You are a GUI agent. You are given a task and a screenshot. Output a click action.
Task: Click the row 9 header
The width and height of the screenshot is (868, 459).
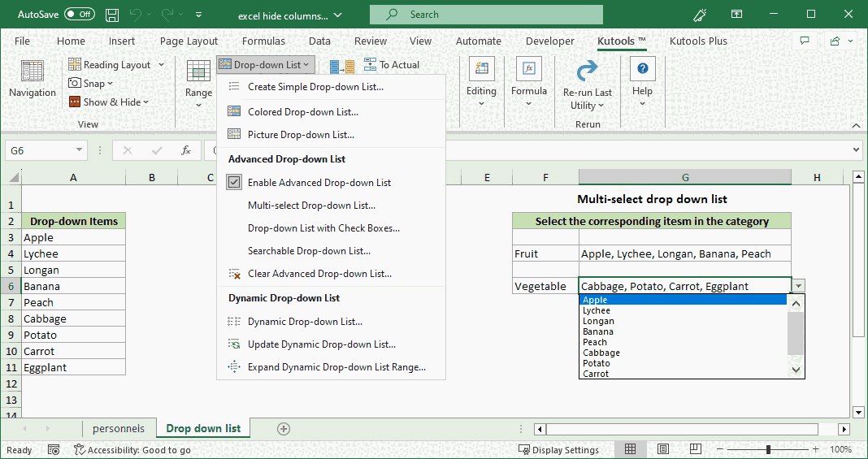tap(11, 336)
